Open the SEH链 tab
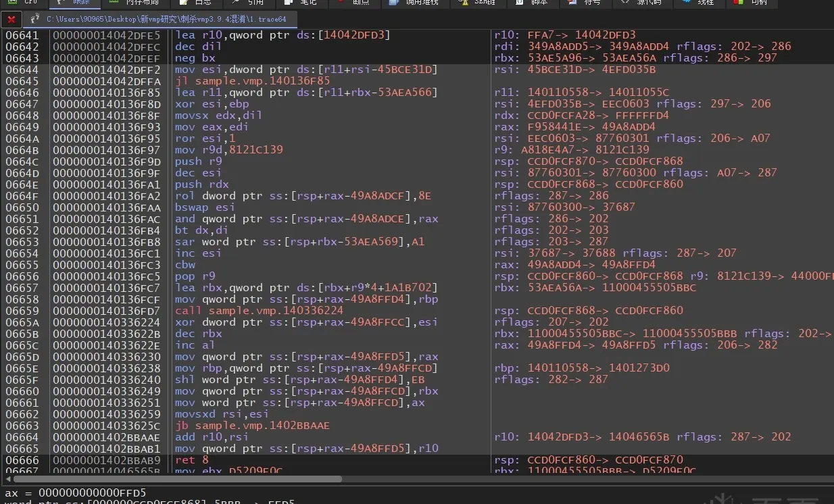Screen dimensions: 834x504 coord(479,3)
